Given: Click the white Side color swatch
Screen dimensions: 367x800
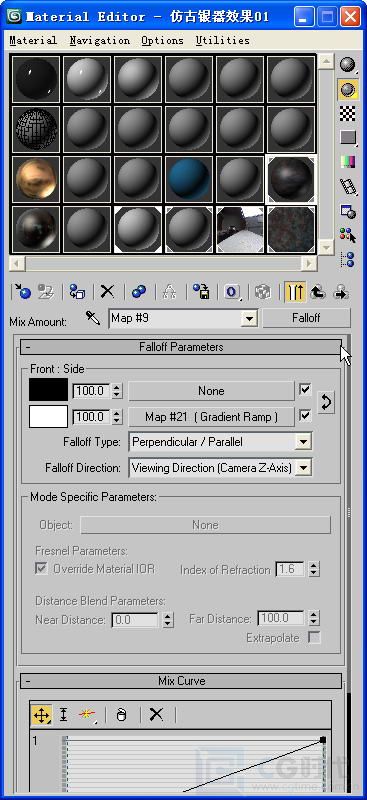Looking at the screenshot, I should [x=48, y=416].
